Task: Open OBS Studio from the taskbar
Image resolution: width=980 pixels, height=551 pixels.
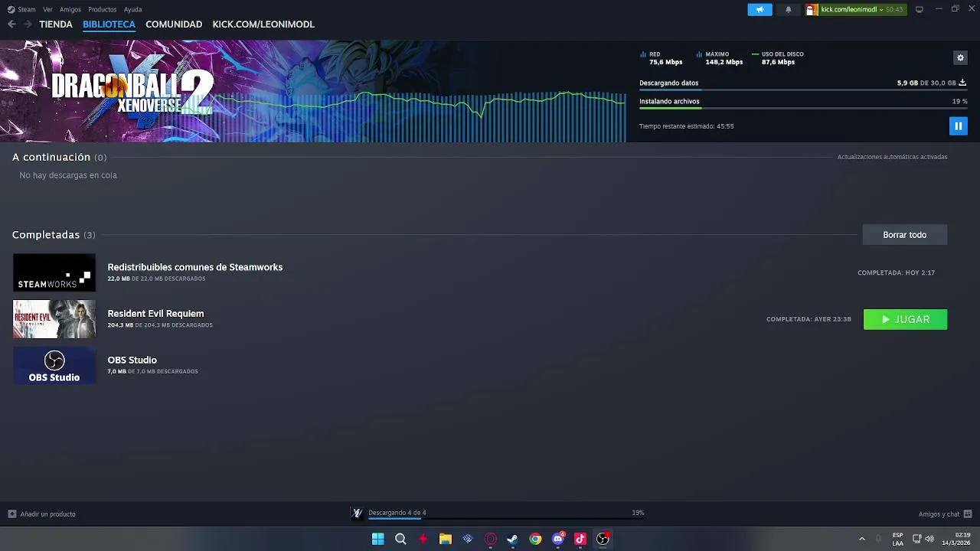Action: coord(603,539)
